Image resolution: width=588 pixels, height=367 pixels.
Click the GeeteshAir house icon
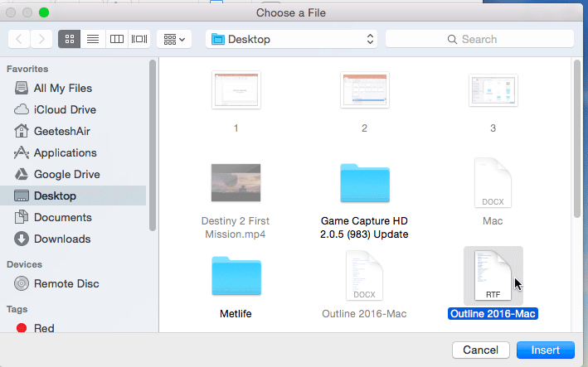coord(22,131)
